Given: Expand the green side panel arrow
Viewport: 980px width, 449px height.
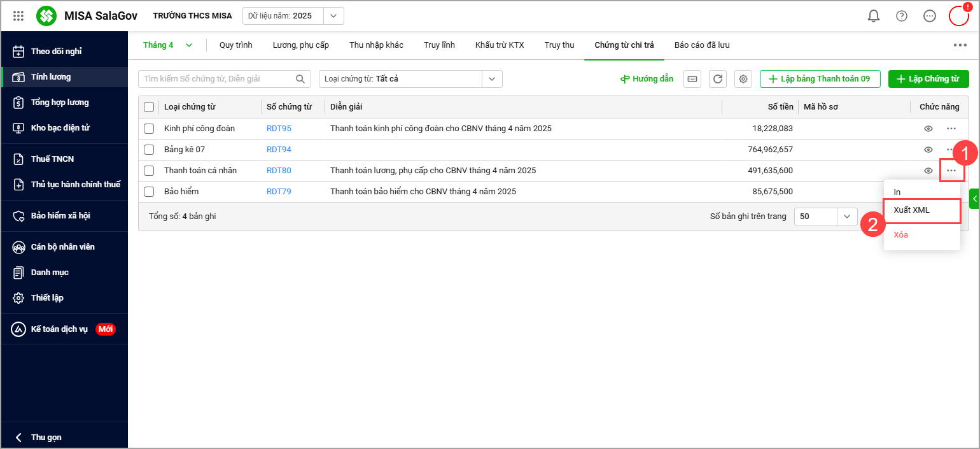Looking at the screenshot, I should click(x=974, y=199).
